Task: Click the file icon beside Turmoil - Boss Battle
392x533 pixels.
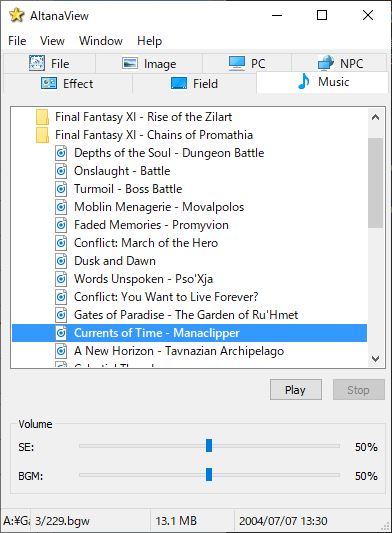Action: point(61,189)
